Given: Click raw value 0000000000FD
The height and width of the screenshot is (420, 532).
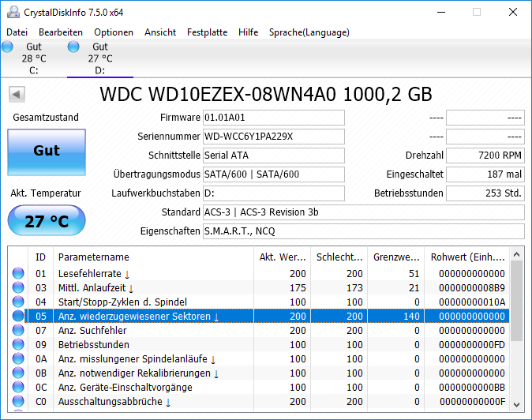Looking at the screenshot, I should [471, 345].
